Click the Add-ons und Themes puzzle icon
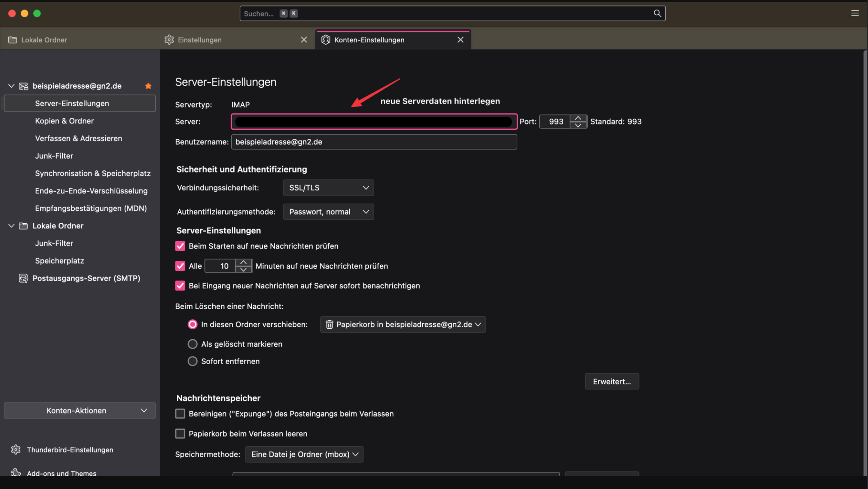Image resolution: width=868 pixels, height=489 pixels. [x=15, y=472]
